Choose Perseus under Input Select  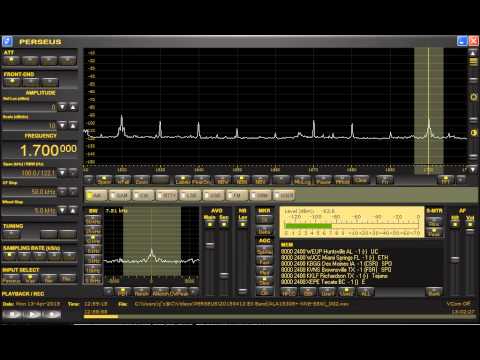tap(11, 278)
